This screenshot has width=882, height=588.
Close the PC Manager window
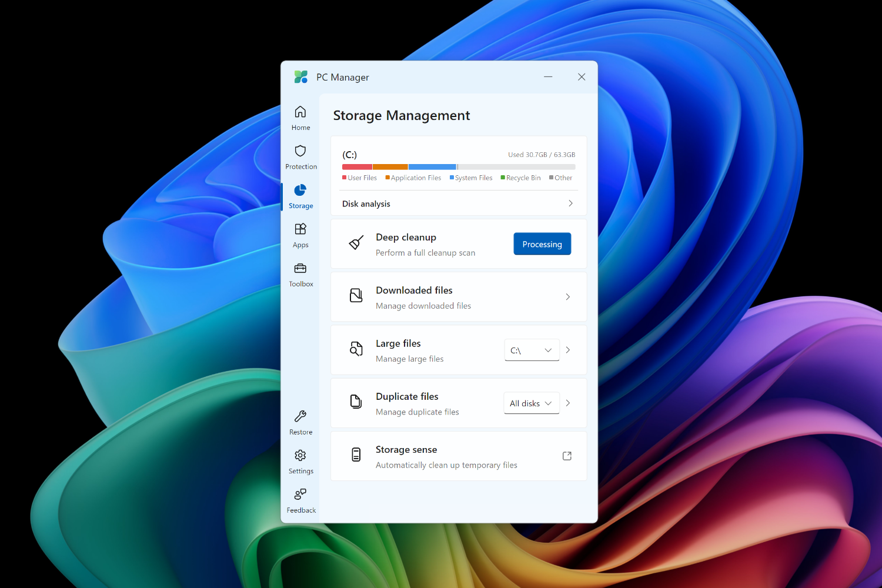[x=582, y=77]
